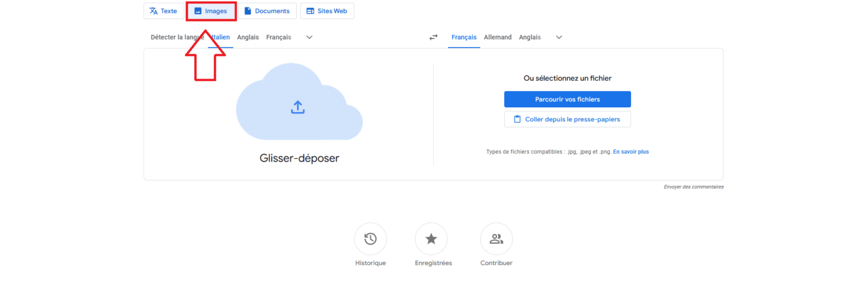Expand the source language dropdown chevron
The image size is (868, 300).
[309, 37]
